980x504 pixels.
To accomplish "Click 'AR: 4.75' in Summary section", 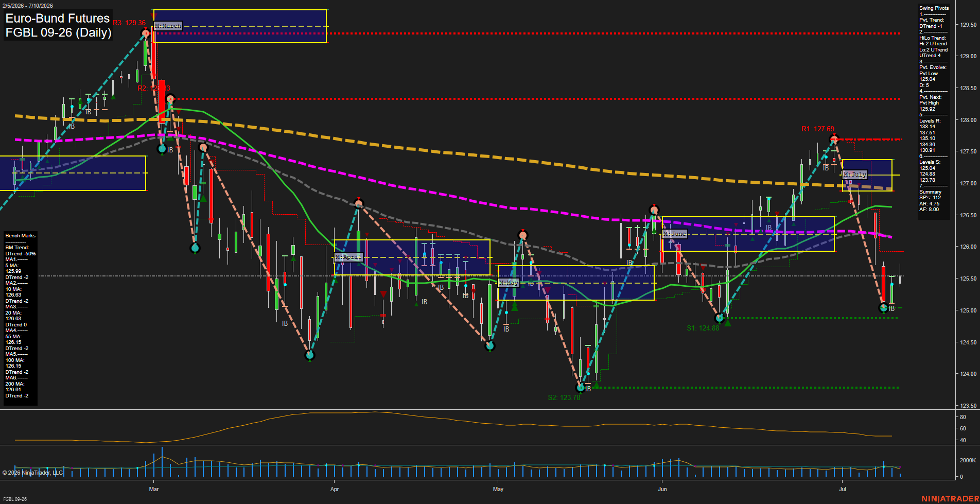I will click(x=930, y=204).
